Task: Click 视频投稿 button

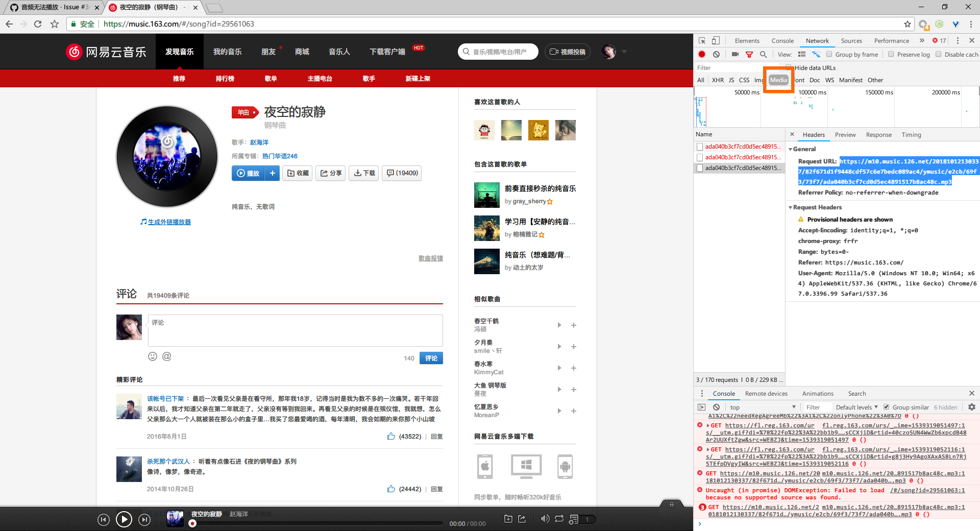Action: [x=568, y=52]
